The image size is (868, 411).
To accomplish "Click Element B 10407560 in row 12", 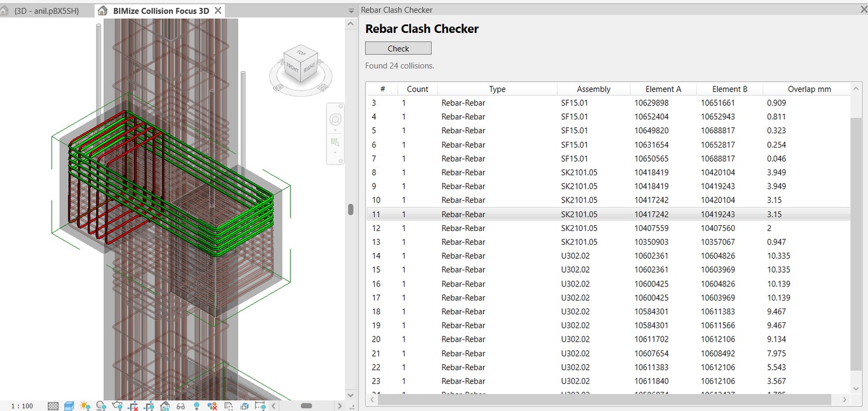I will pos(718,228).
